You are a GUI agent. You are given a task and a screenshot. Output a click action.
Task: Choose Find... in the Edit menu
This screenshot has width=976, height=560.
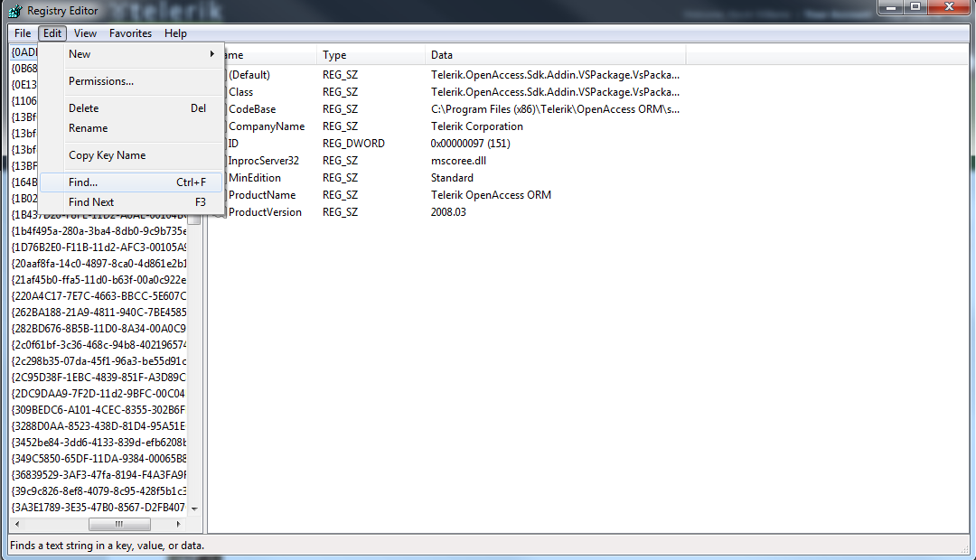132,182
